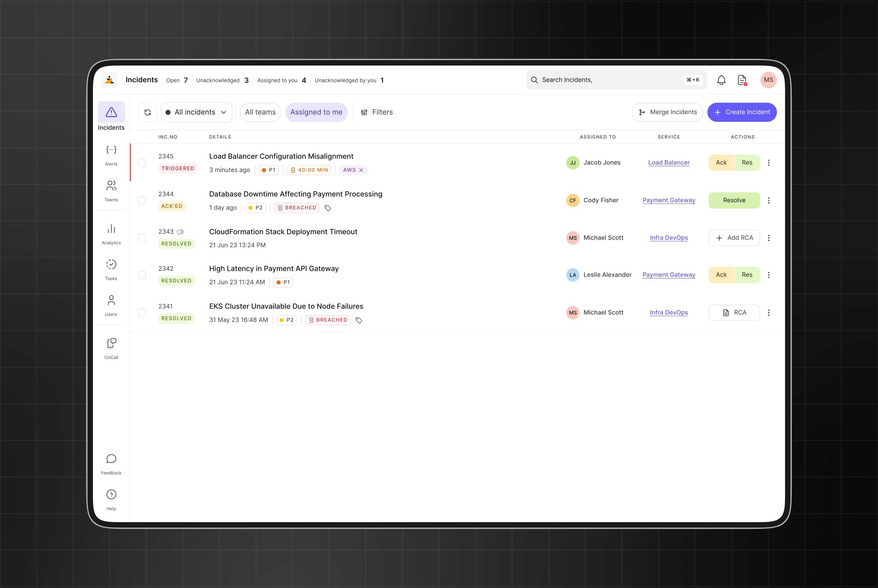Select checkbox for incident 2345
This screenshot has width=878, height=588.
pyautogui.click(x=142, y=162)
